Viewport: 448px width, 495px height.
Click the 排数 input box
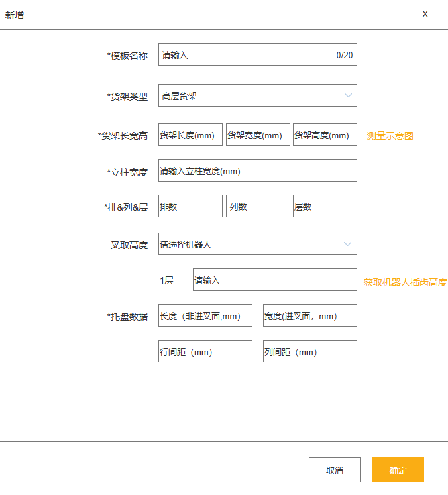coord(190,206)
